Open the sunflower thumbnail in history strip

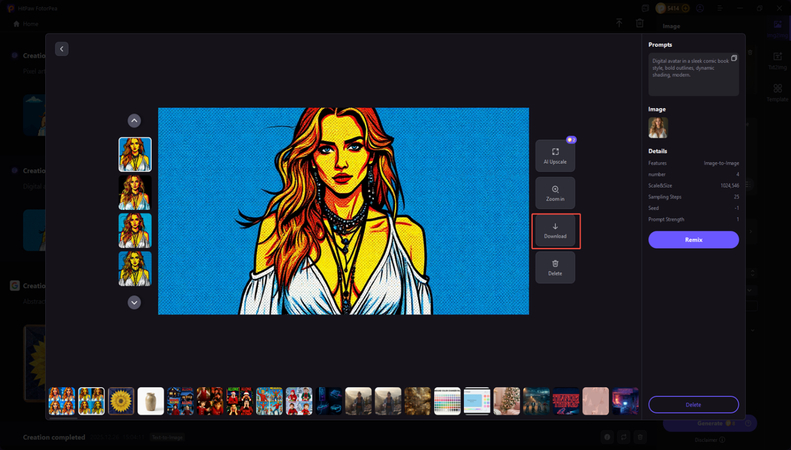pyautogui.click(x=121, y=401)
